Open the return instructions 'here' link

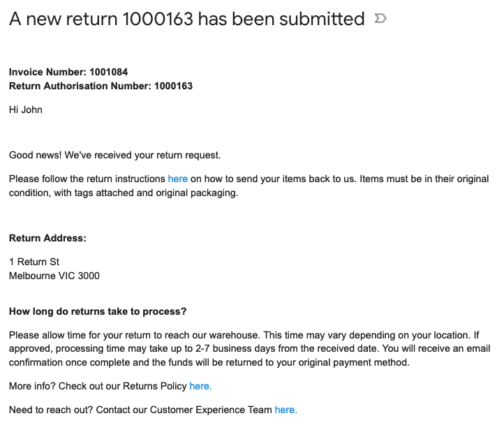[178, 179]
